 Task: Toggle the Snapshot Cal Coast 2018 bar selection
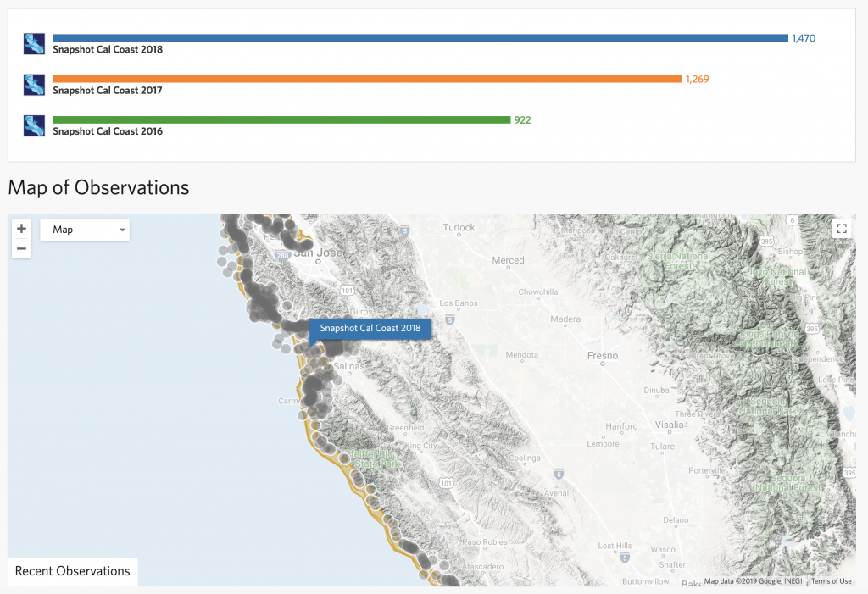tap(420, 37)
